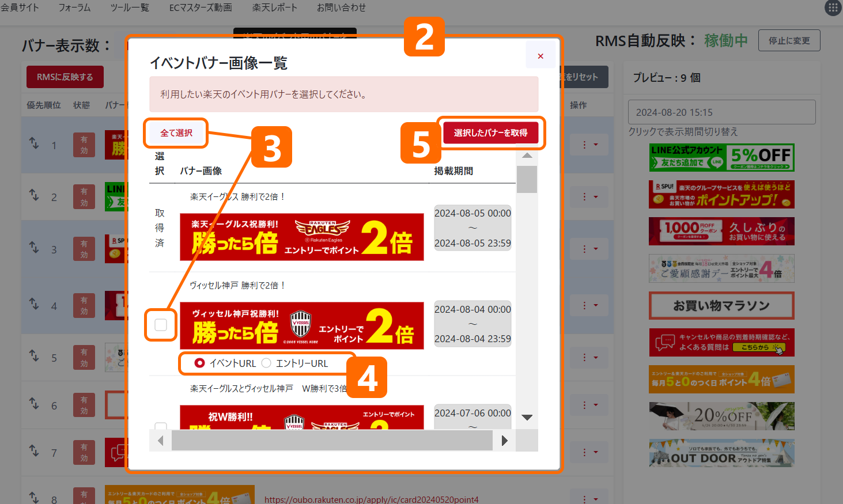Click the reorder arrows icon for row 4
Viewport: 843px width, 504px height.
pos(34,304)
